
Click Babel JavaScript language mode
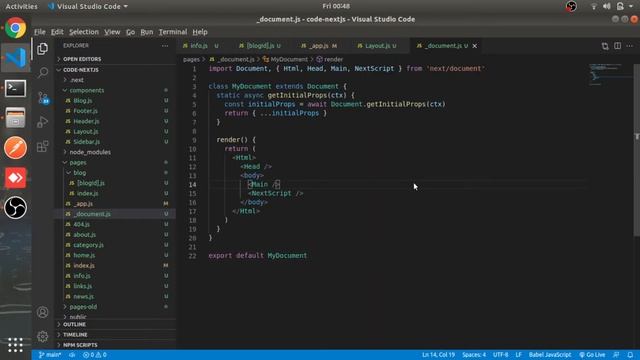[550, 355]
